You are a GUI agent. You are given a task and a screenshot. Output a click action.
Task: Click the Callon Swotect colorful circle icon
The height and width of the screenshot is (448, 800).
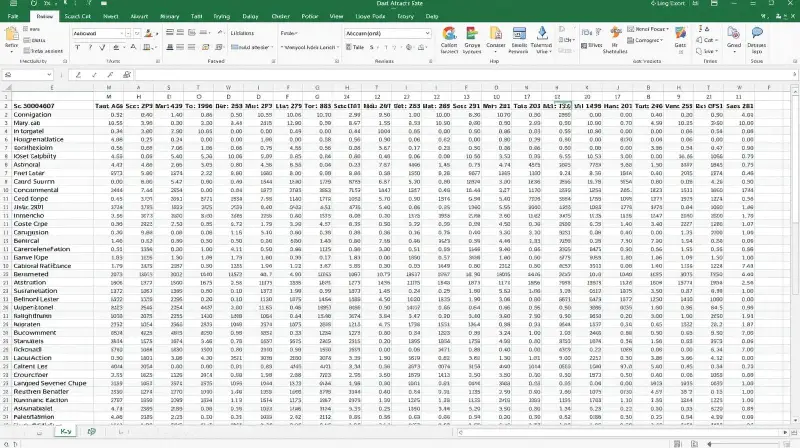coord(449,34)
